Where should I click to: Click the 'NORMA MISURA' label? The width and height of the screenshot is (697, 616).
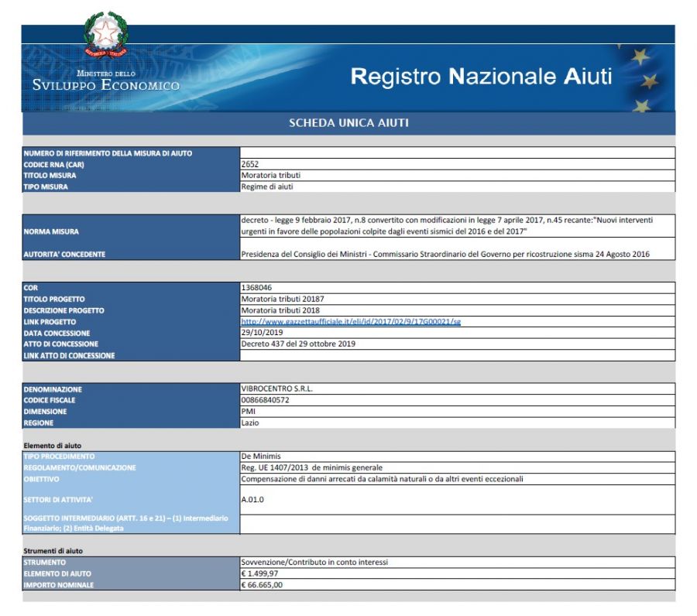click(51, 232)
